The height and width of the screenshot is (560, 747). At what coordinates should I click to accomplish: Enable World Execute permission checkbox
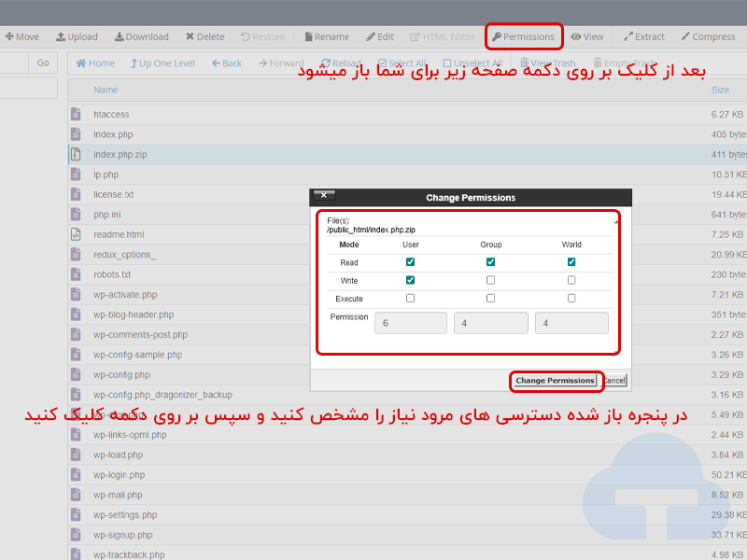(571, 298)
